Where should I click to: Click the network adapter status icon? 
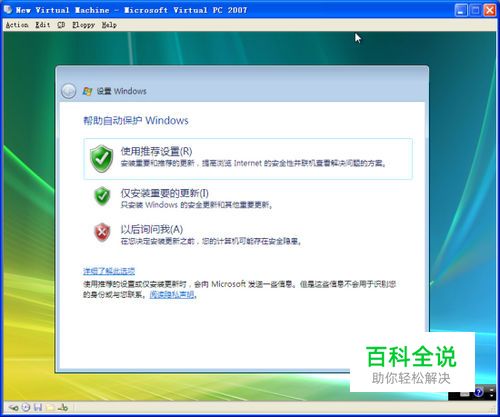[63, 407]
